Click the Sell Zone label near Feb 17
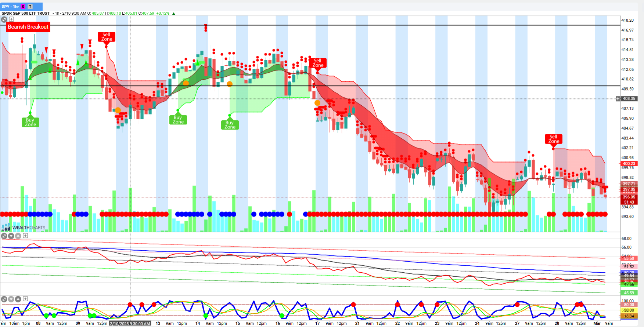The height and width of the screenshot is (327, 644). click(318, 63)
